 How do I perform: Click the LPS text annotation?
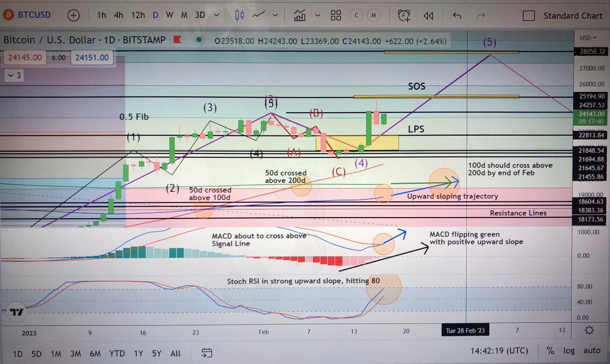(417, 130)
